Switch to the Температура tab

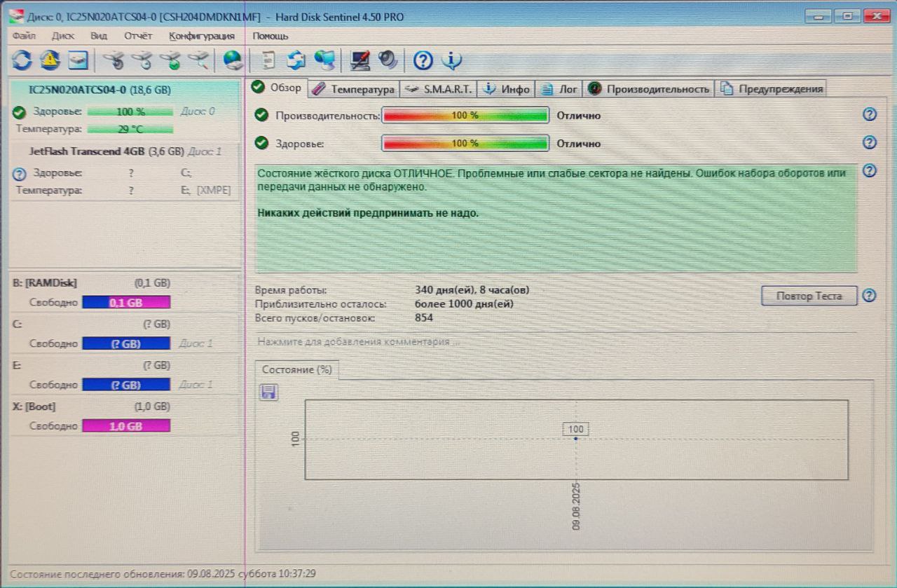click(353, 89)
